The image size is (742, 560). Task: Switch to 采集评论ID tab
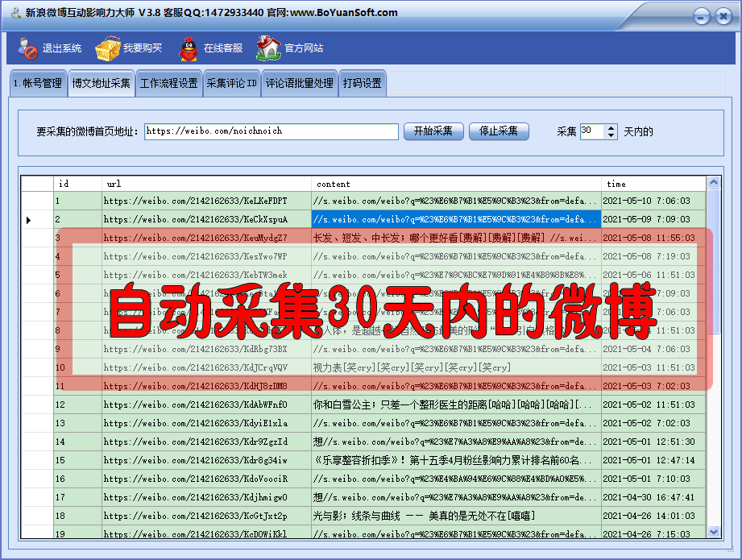(x=232, y=83)
